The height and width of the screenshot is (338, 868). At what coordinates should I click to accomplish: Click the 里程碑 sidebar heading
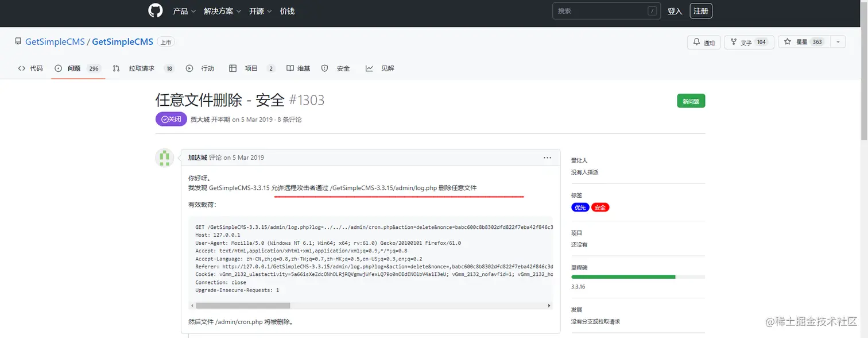pos(579,267)
